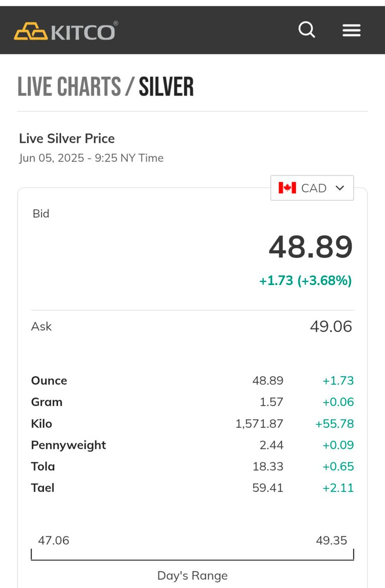Select the Gram price row
Viewport: 385px width, 588px height.
click(192, 402)
